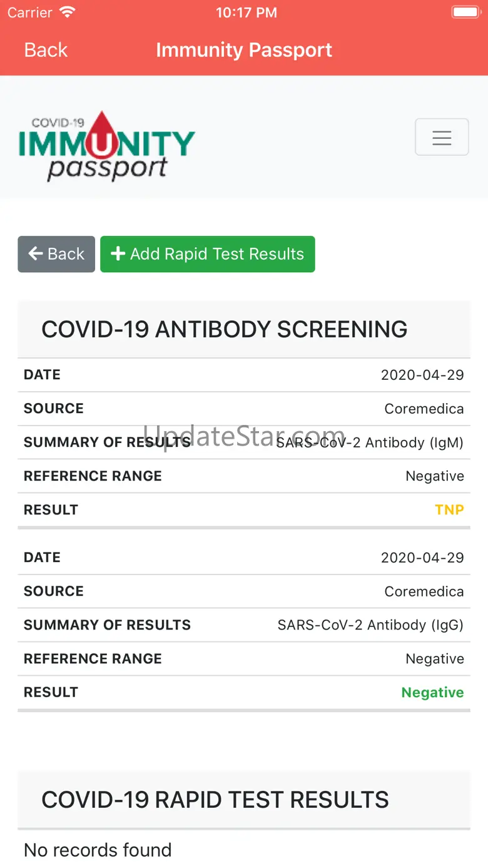Tap the COVID-19 Antibody Screening header
Viewport: 488px width, 868px height.
pyautogui.click(x=225, y=330)
